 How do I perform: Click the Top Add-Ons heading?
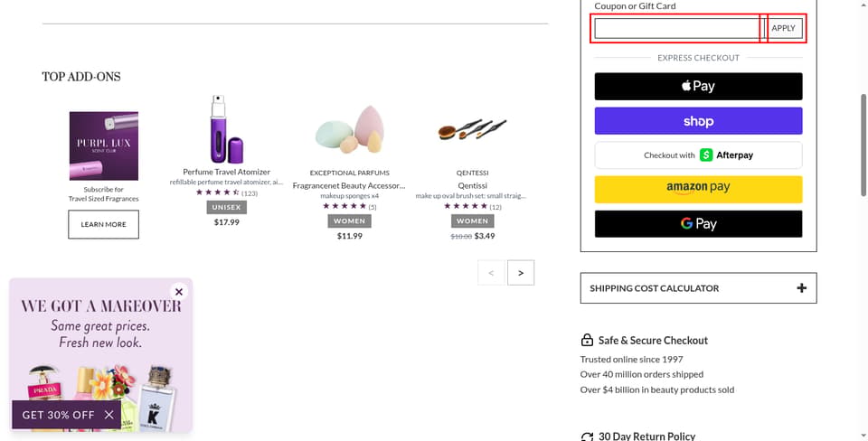81,77
